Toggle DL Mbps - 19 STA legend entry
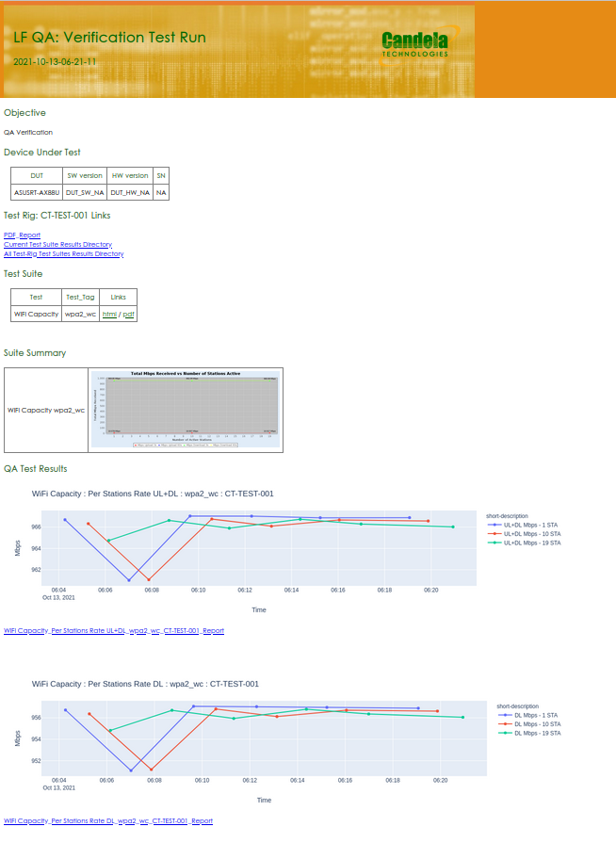This screenshot has width=616, height=843. (x=529, y=734)
